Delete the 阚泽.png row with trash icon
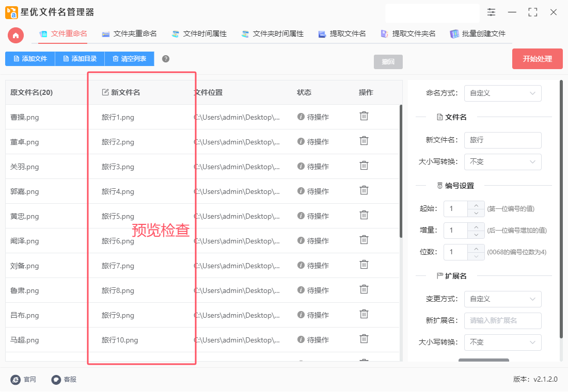Viewport: 568px width, 392px height. 364,240
